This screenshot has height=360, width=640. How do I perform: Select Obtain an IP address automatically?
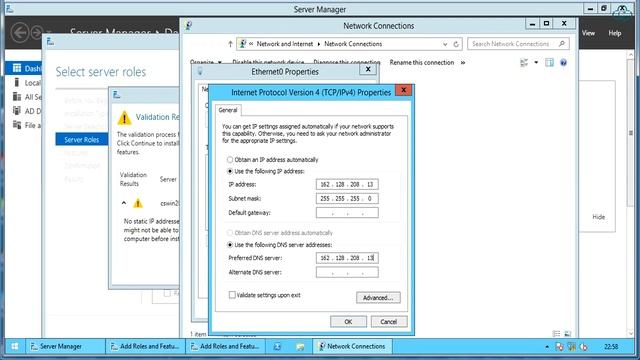point(230,160)
